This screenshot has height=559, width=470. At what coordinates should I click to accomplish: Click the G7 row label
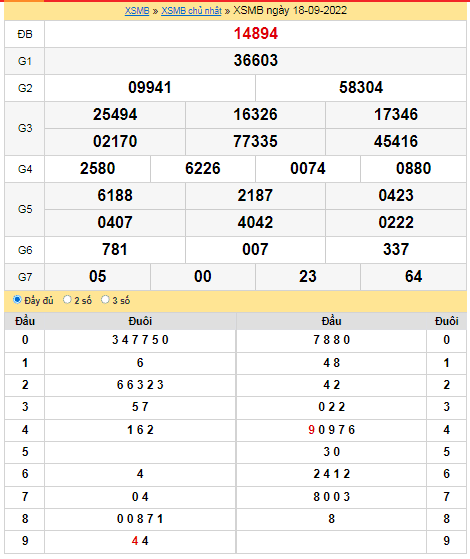coord(25,277)
